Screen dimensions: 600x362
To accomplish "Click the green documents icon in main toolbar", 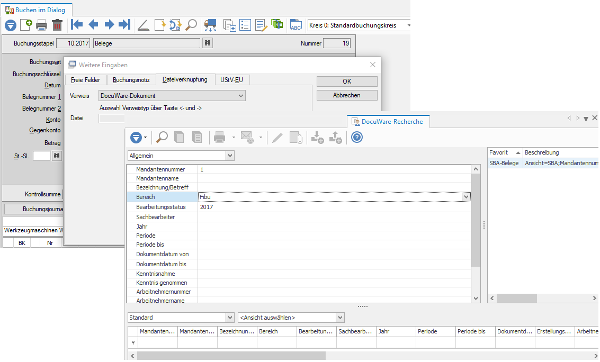I will [x=277, y=25].
